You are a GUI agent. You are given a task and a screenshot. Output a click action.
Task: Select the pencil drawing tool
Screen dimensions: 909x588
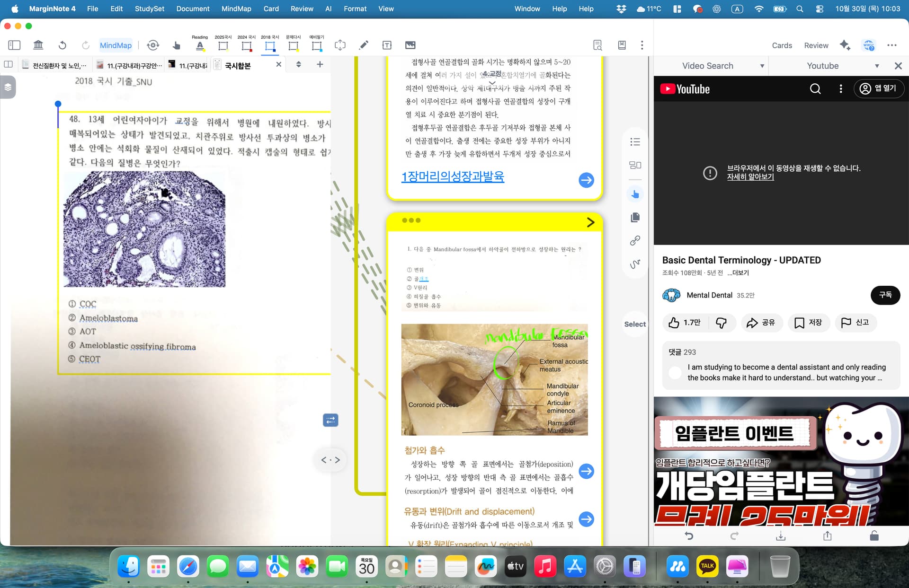(364, 45)
